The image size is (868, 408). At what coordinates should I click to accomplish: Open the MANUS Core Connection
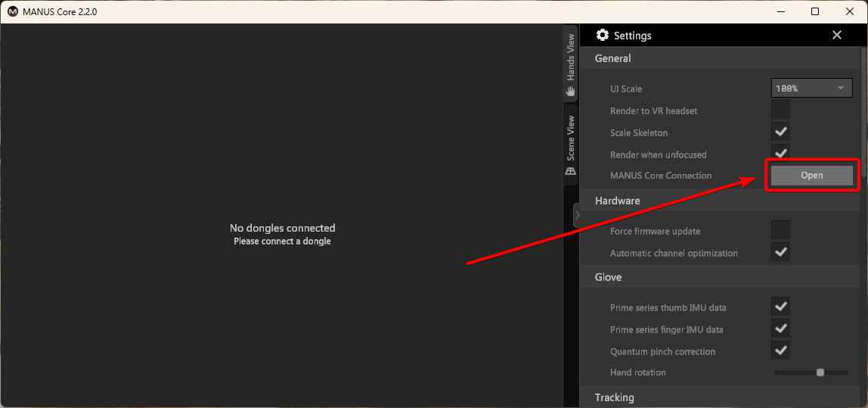click(811, 176)
